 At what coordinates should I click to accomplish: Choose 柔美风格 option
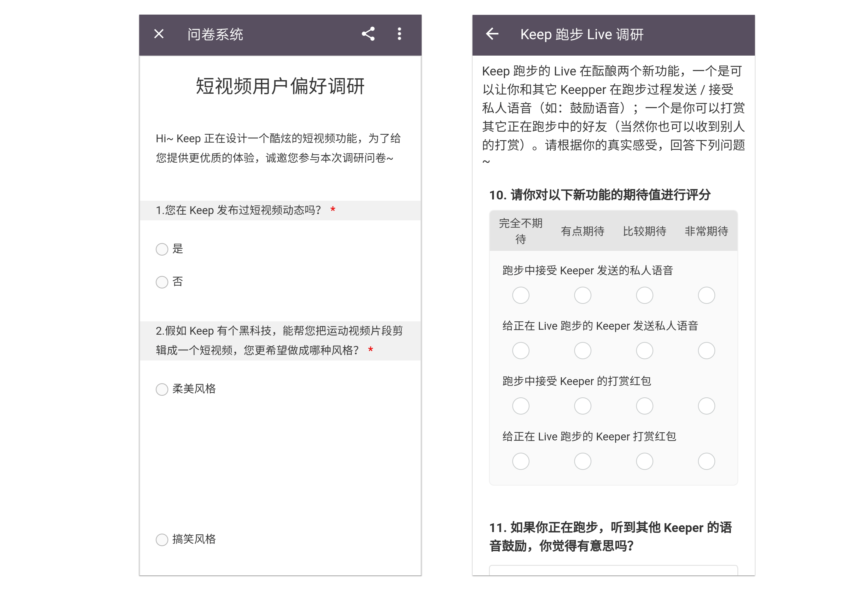162,389
